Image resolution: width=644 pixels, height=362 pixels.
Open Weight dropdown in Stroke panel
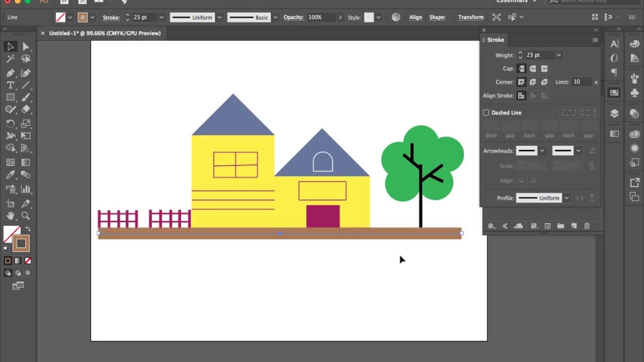click(558, 55)
